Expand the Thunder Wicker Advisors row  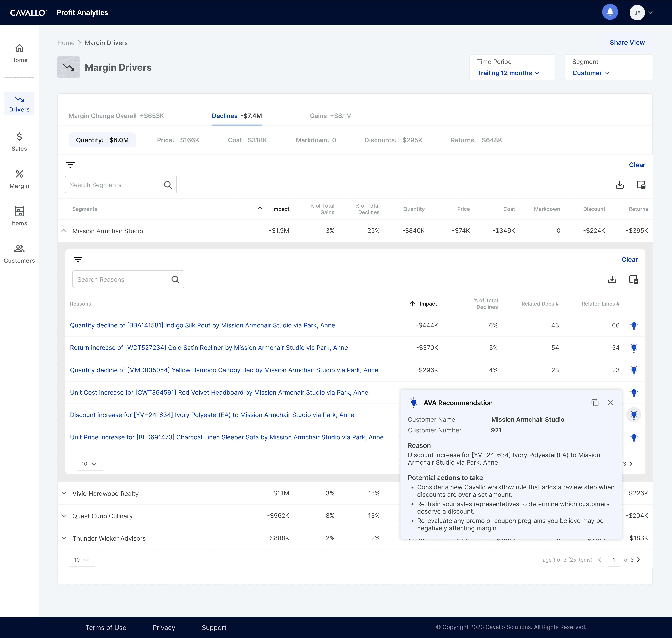click(x=64, y=538)
